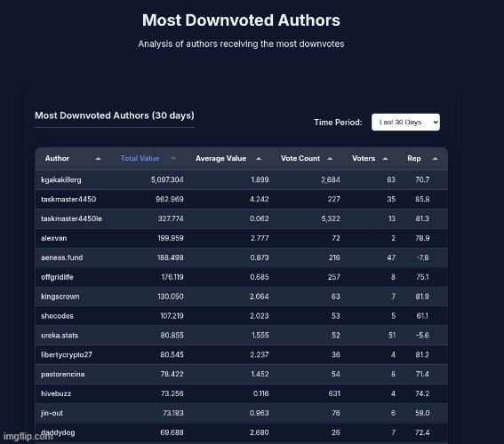Select the jin-out author row
504x444 pixels.
coord(242,413)
